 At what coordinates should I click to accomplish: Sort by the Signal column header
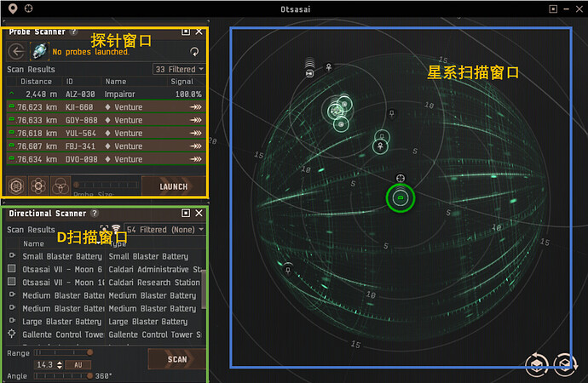tap(182, 81)
